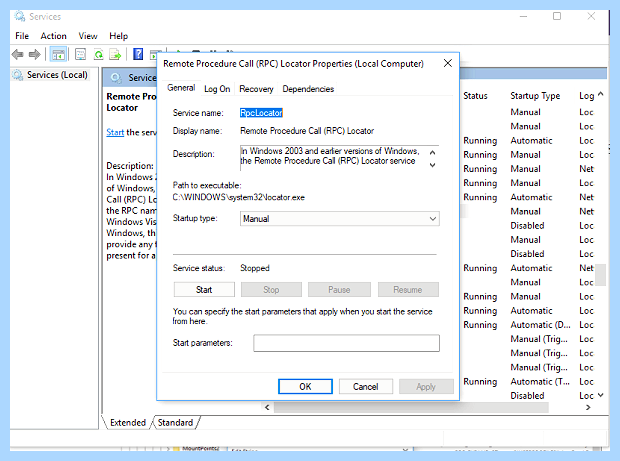Click OK in the properties dialog
This screenshot has height=461, width=620.
click(305, 386)
